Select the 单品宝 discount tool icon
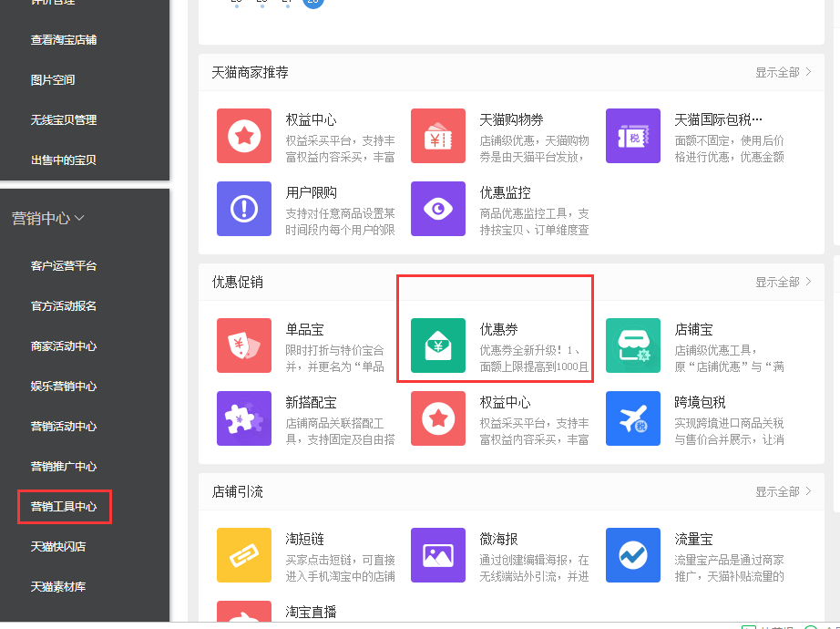Viewport: 840px width, 629px height. coord(243,345)
